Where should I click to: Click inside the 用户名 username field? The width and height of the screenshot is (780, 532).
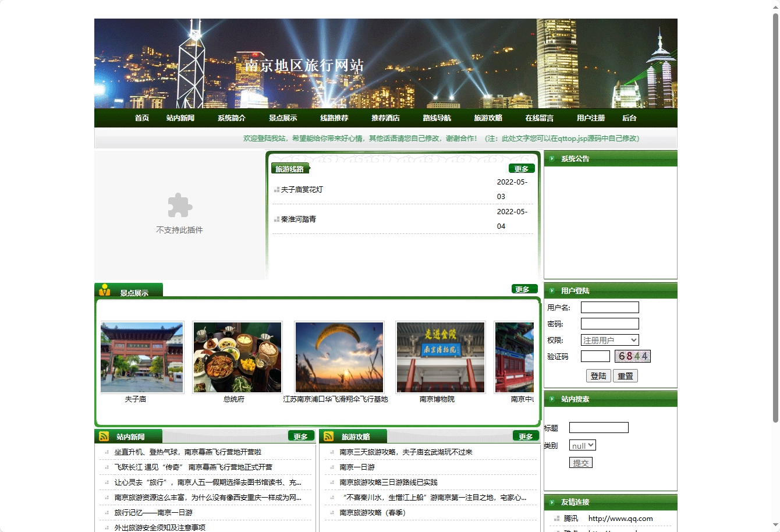pyautogui.click(x=609, y=307)
